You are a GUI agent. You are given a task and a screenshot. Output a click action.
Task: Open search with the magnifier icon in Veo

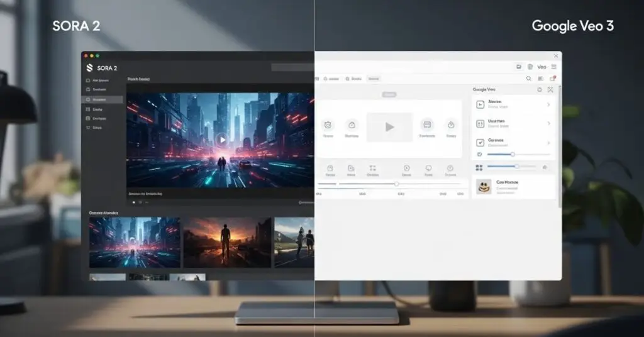point(528,79)
